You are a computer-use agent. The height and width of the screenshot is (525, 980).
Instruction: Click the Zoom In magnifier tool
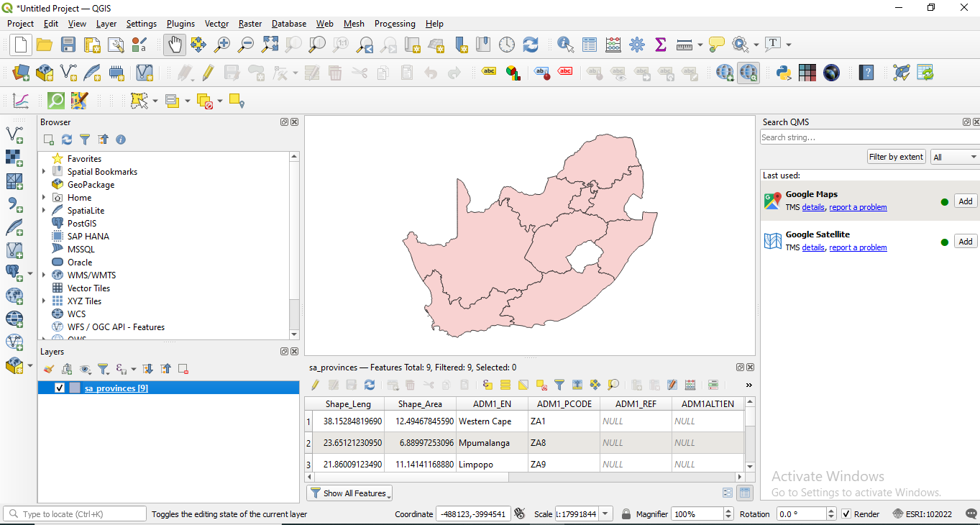pyautogui.click(x=222, y=45)
